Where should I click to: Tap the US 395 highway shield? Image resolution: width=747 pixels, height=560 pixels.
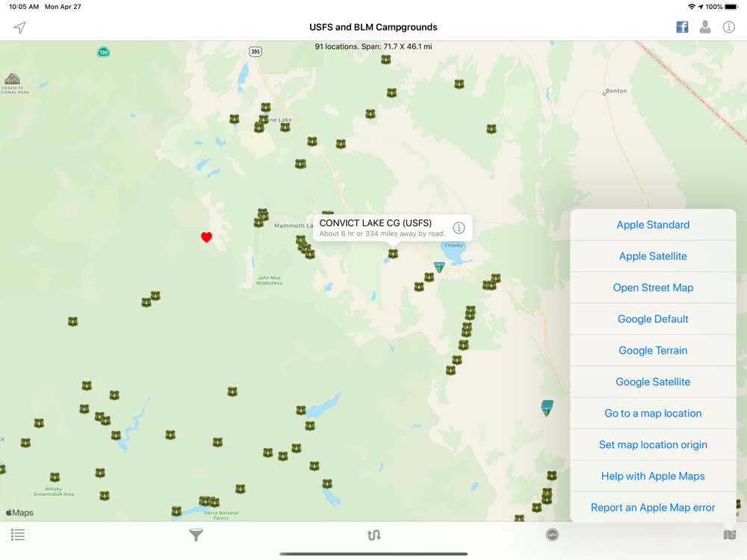[255, 52]
